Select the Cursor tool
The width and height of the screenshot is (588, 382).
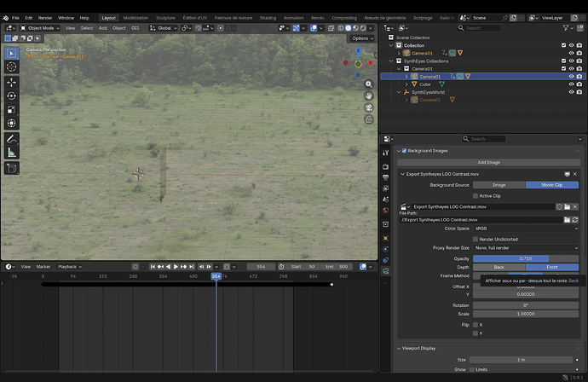point(12,67)
